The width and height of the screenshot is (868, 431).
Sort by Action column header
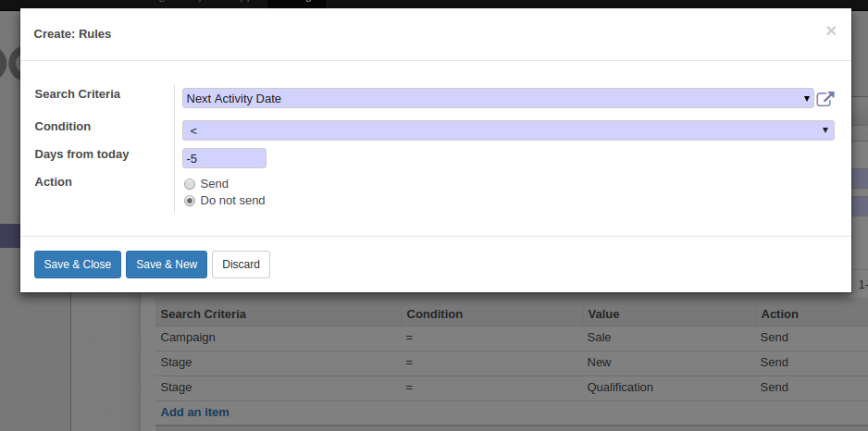point(779,314)
